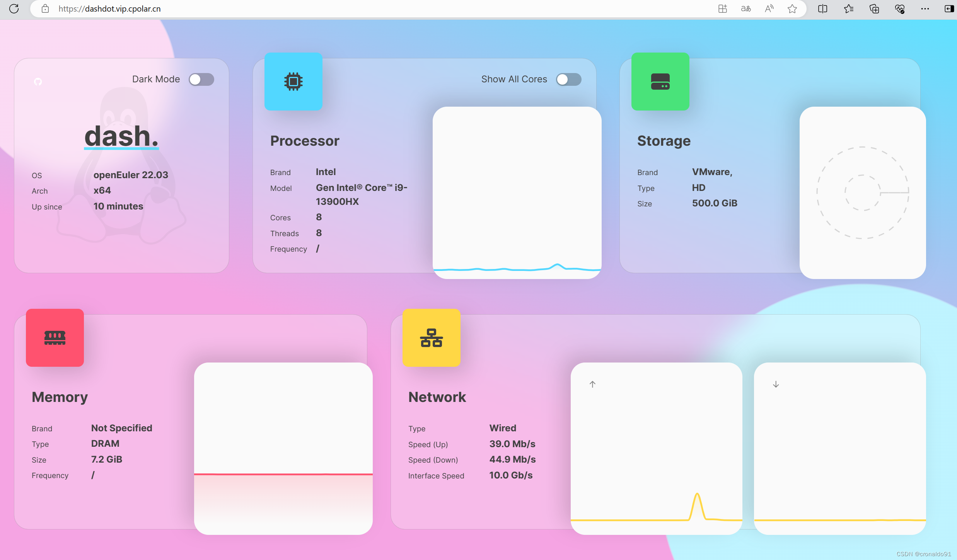The height and width of the screenshot is (560, 957).
Task: Open browser essentials heart icon
Action: [900, 9]
